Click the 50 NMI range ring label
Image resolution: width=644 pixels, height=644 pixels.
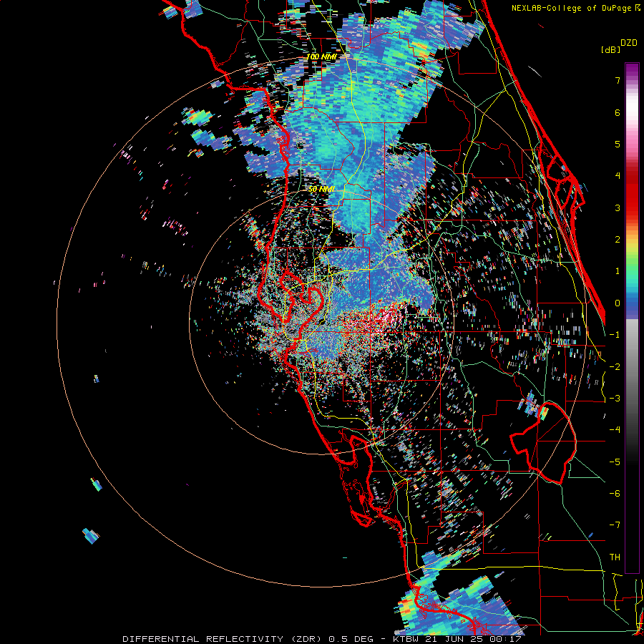[321, 190]
